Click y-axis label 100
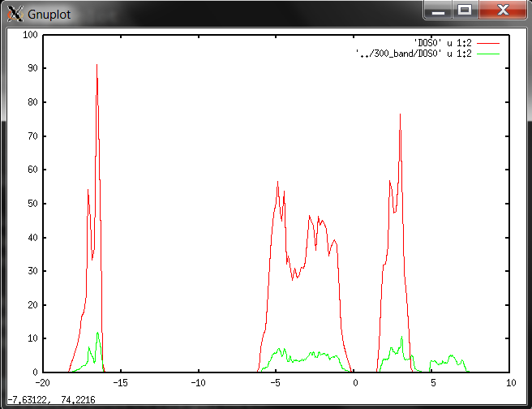532x409 pixels. point(30,35)
